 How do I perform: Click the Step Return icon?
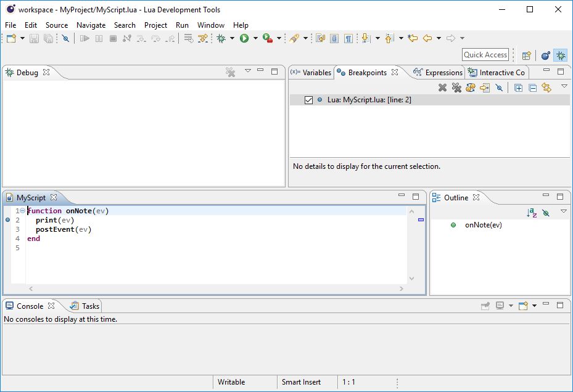click(x=170, y=38)
